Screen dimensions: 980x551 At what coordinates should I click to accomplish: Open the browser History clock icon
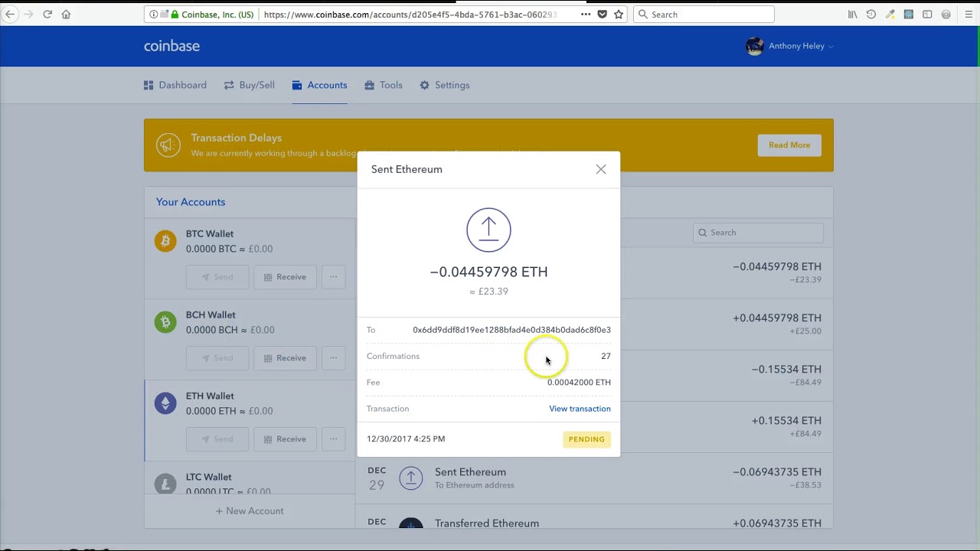(x=871, y=15)
